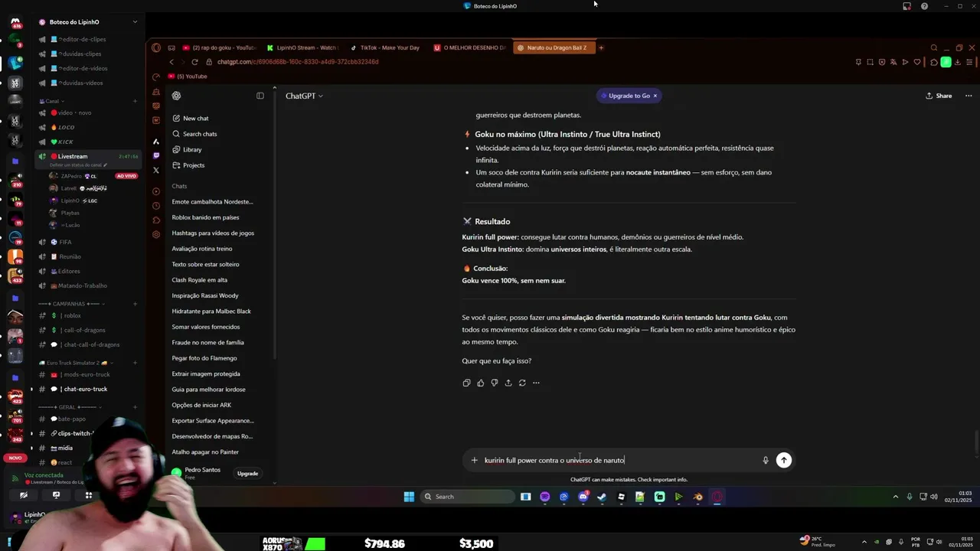
Task: Click Upgrade next to Pedro Santos
Action: [247, 473]
